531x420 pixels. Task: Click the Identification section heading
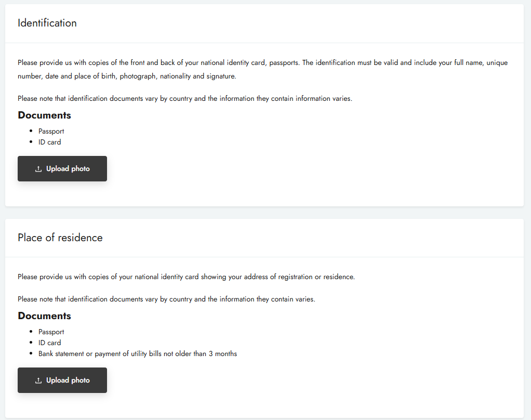click(47, 23)
